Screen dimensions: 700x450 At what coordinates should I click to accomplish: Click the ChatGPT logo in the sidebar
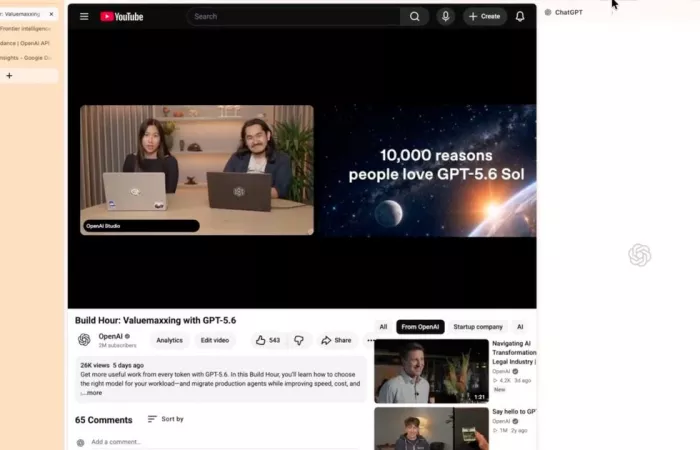pyautogui.click(x=639, y=255)
